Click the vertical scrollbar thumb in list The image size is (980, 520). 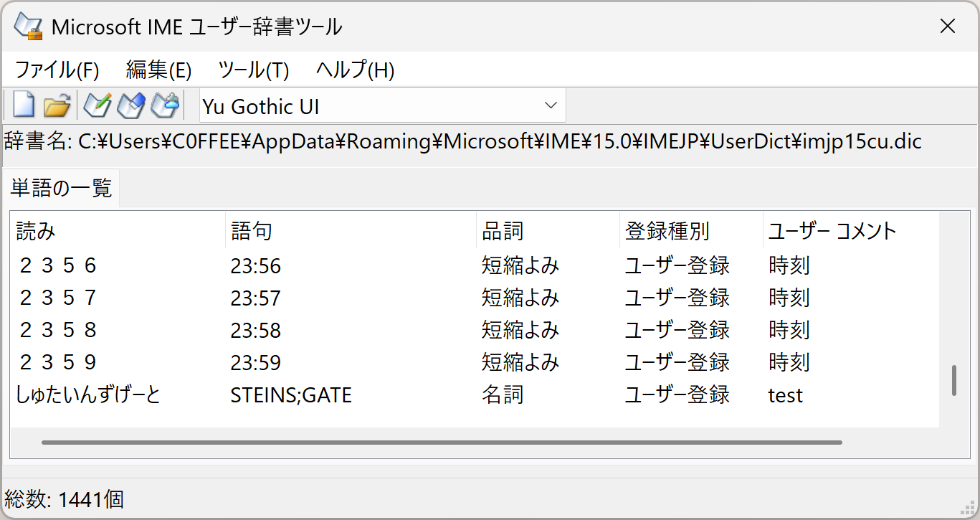point(953,380)
